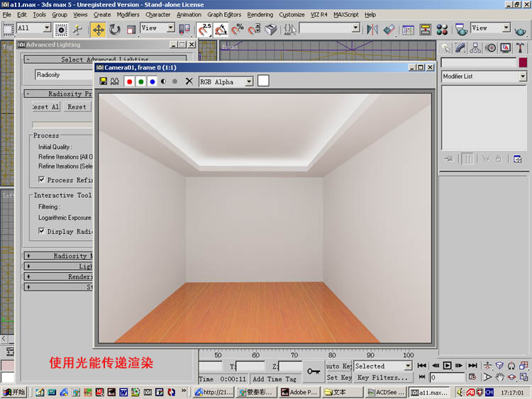Open the Graph Editors menu
The image size is (532, 399).
[224, 15]
